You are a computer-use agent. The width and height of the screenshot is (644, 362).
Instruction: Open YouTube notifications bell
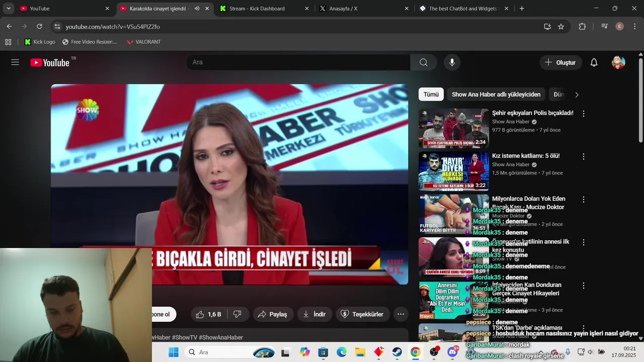594,62
